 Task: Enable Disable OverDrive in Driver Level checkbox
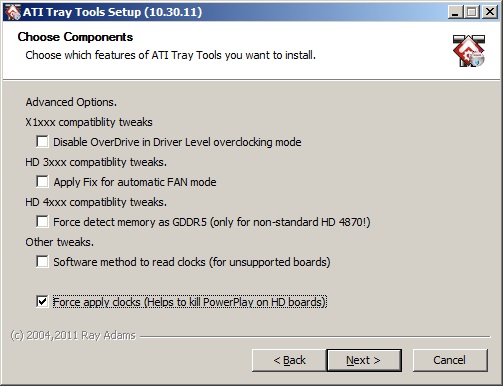(x=42, y=142)
